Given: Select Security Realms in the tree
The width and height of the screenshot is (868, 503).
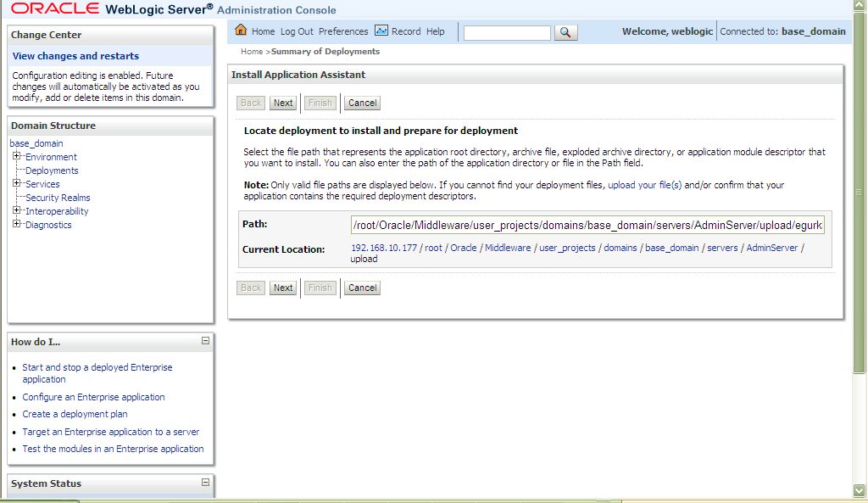Looking at the screenshot, I should 58,198.
